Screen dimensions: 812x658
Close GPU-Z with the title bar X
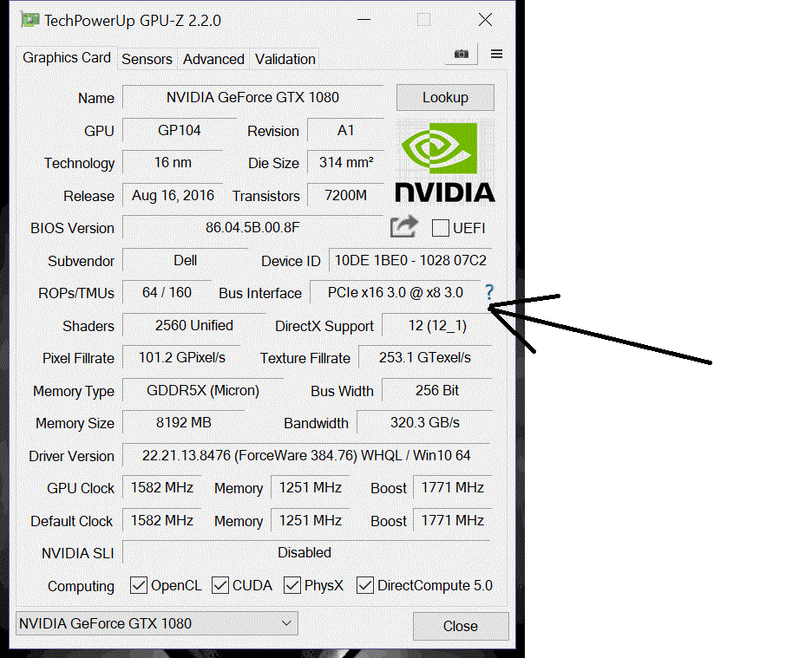click(485, 20)
